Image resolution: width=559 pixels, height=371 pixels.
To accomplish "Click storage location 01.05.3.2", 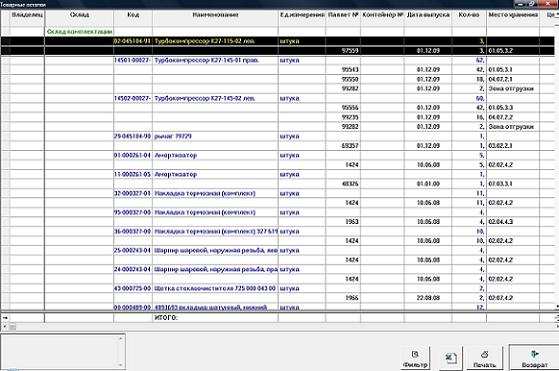I will (x=513, y=51).
